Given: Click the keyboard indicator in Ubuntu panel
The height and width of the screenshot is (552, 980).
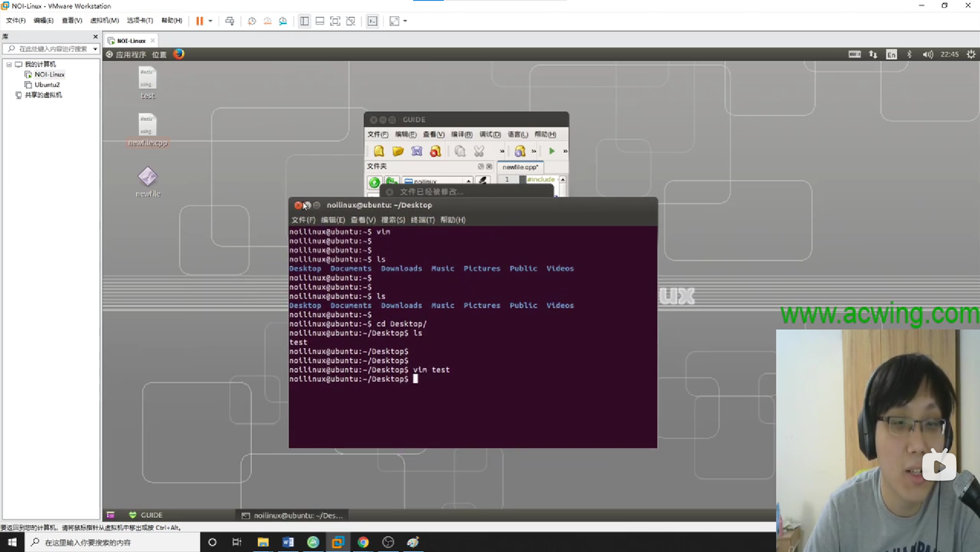Looking at the screenshot, I should pos(854,54).
